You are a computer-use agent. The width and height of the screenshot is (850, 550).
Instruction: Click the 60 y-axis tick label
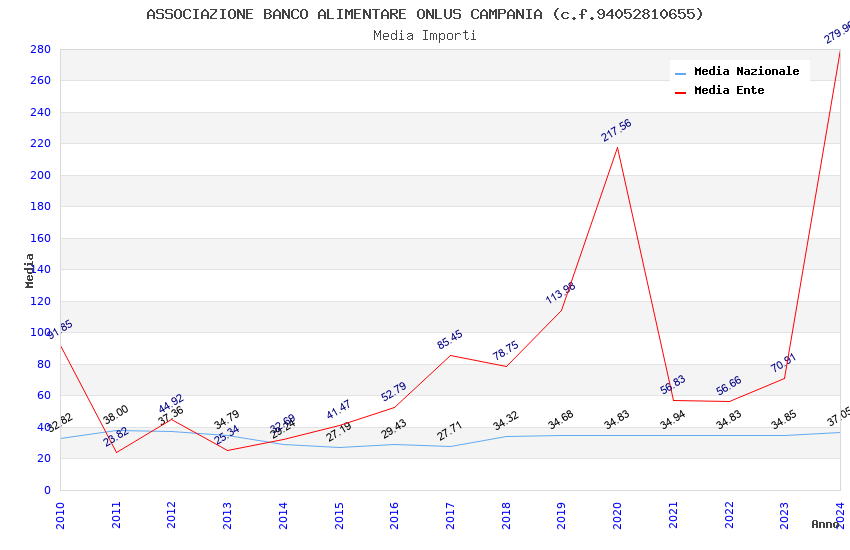click(43, 395)
